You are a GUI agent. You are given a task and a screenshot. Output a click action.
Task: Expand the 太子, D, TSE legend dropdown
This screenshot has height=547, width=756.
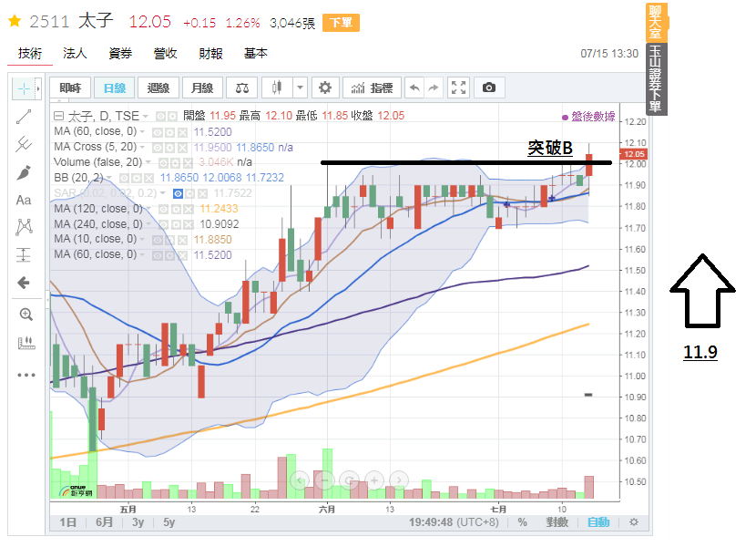point(145,117)
